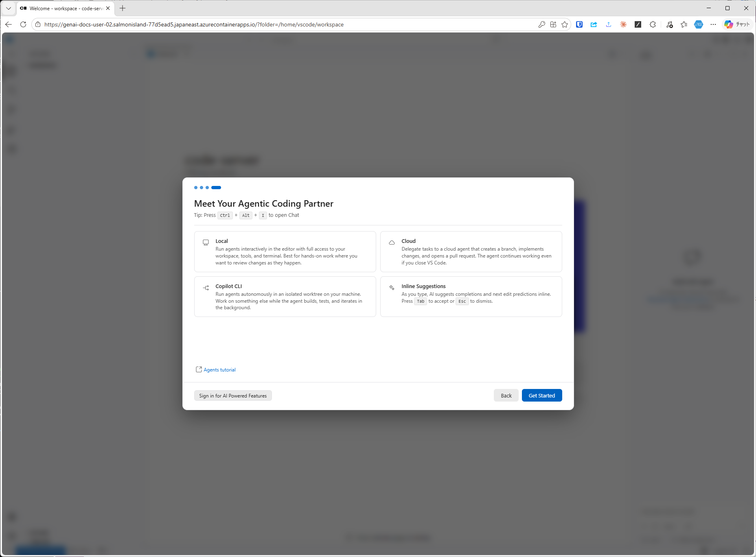Click the first onboarding progress dot
The image size is (756, 557).
(x=196, y=188)
